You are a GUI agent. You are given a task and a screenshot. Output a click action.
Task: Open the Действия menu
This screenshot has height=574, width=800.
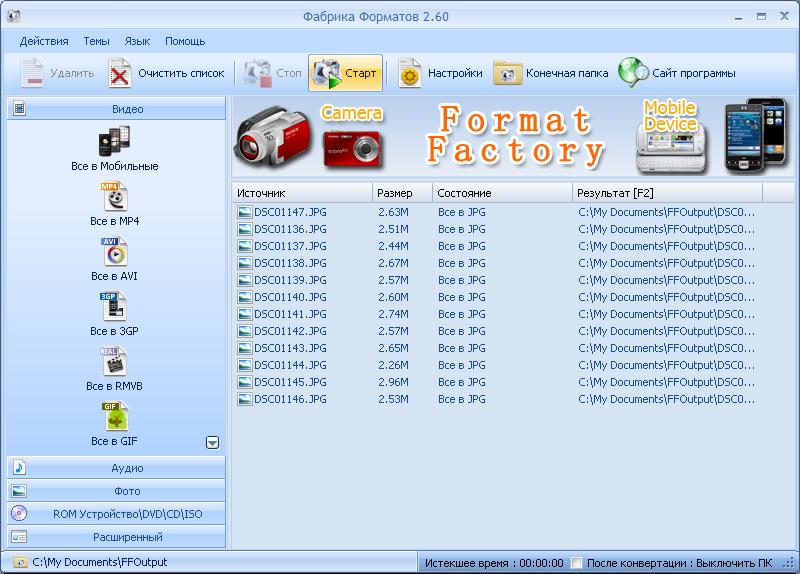pyautogui.click(x=44, y=41)
